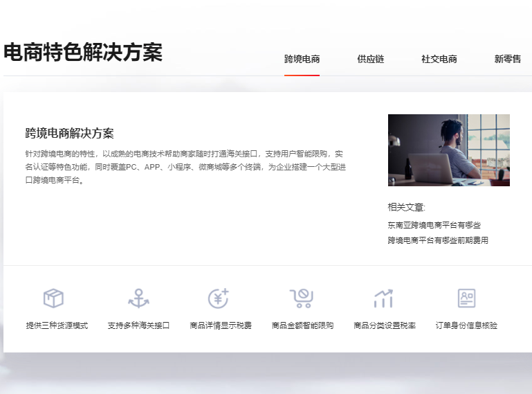Viewport: 532px width, 394px height.
Task: Click the 商品分类设置税率 label
Action: point(385,325)
